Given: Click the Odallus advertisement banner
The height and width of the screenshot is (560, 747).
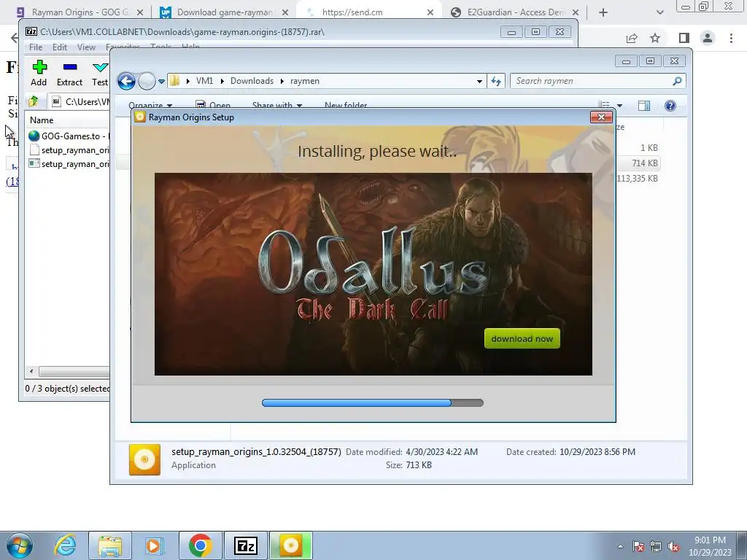Looking at the screenshot, I should [373, 274].
